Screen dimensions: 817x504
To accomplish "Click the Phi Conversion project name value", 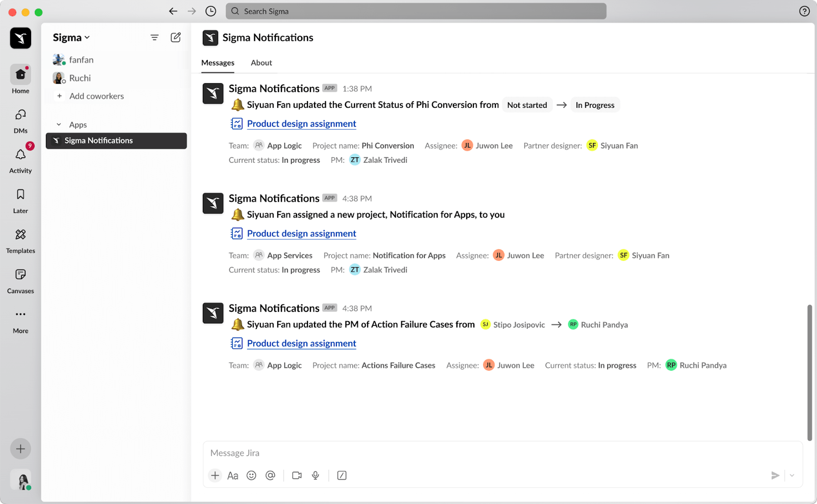I will [388, 146].
